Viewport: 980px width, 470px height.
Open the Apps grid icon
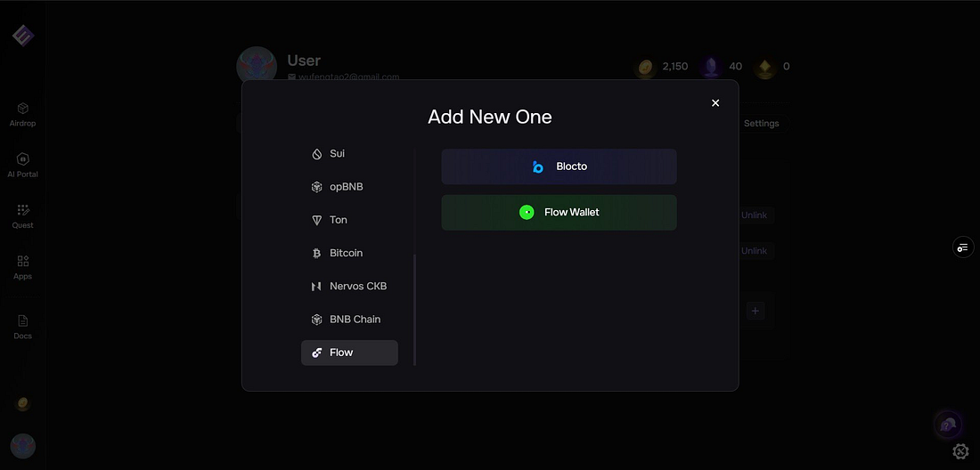click(x=22, y=267)
